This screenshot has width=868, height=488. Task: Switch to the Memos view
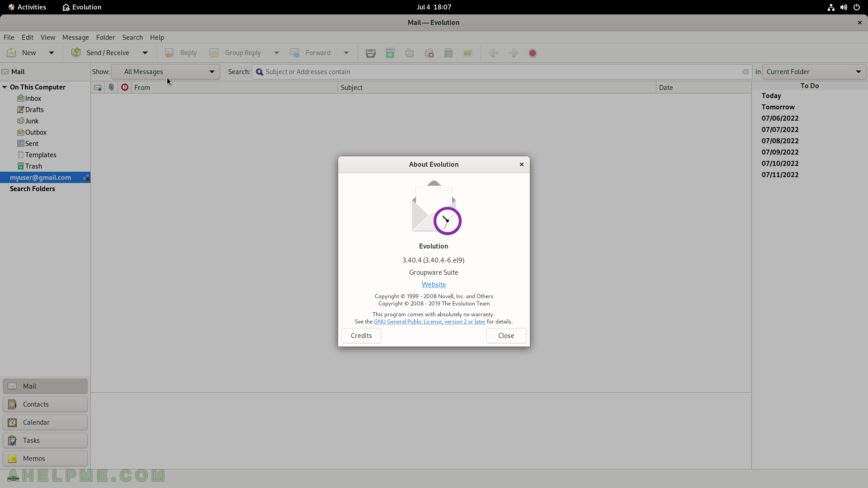click(x=45, y=459)
